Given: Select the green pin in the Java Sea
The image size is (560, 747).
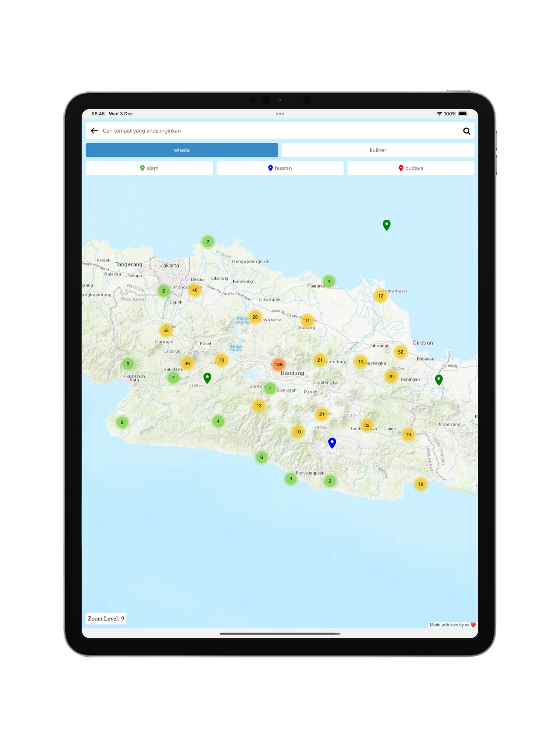Looking at the screenshot, I should tap(387, 225).
